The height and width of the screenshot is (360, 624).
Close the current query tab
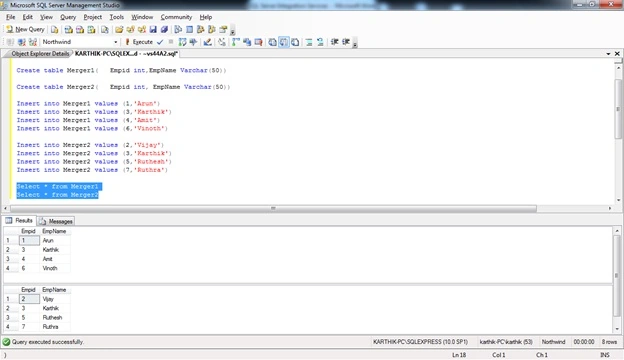click(x=617, y=54)
